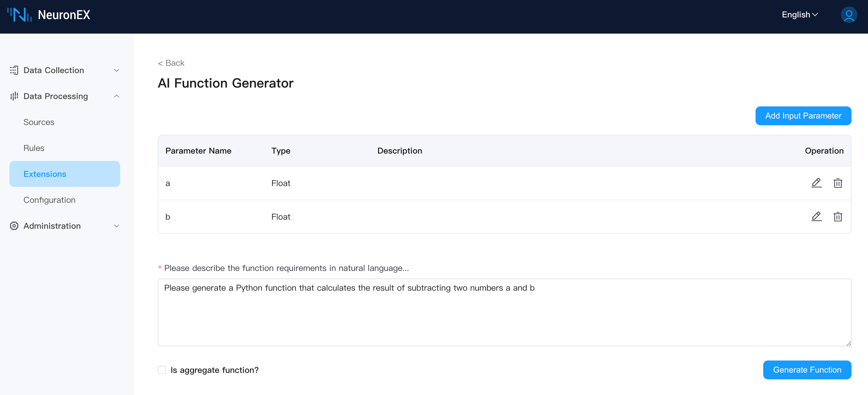Click the edit pencil icon for parameter b
The width and height of the screenshot is (868, 395).
816,216
